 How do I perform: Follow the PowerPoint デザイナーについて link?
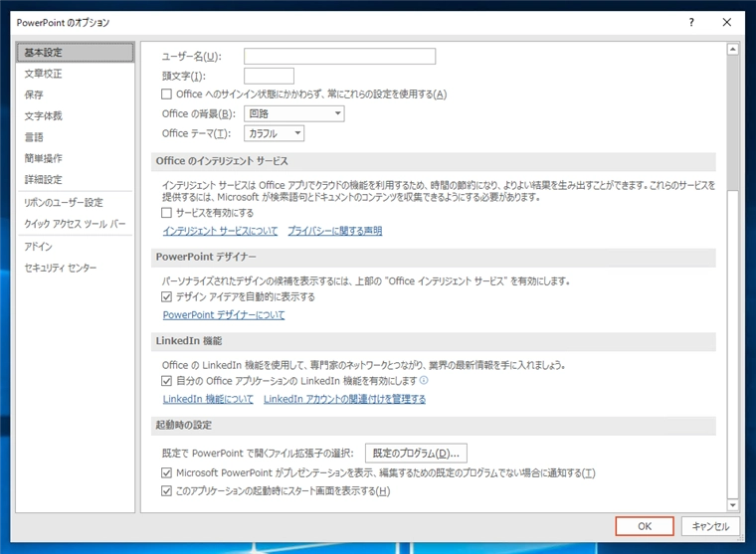224,315
